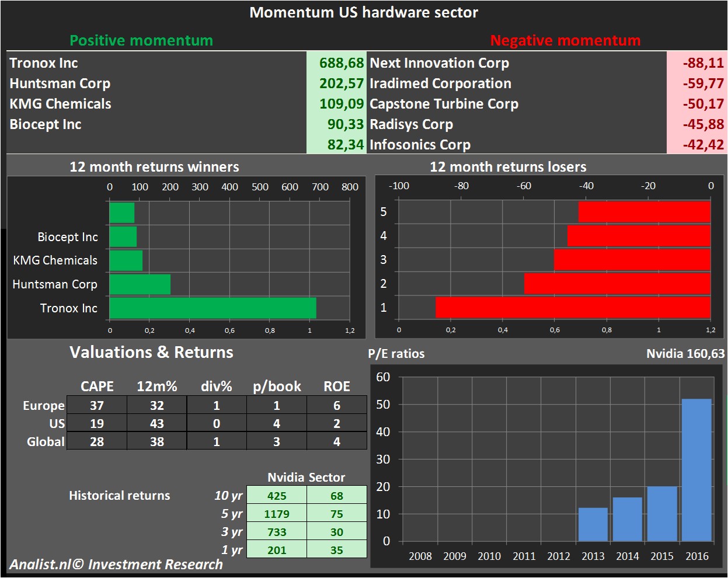Click the "12 month returns winners" chart title

pos(154,167)
